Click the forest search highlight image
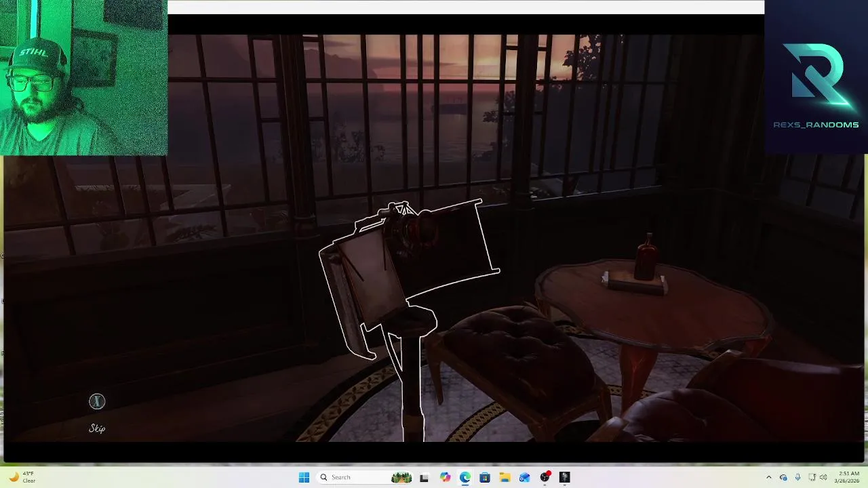Screen dimensions: 868x488 [401, 477]
